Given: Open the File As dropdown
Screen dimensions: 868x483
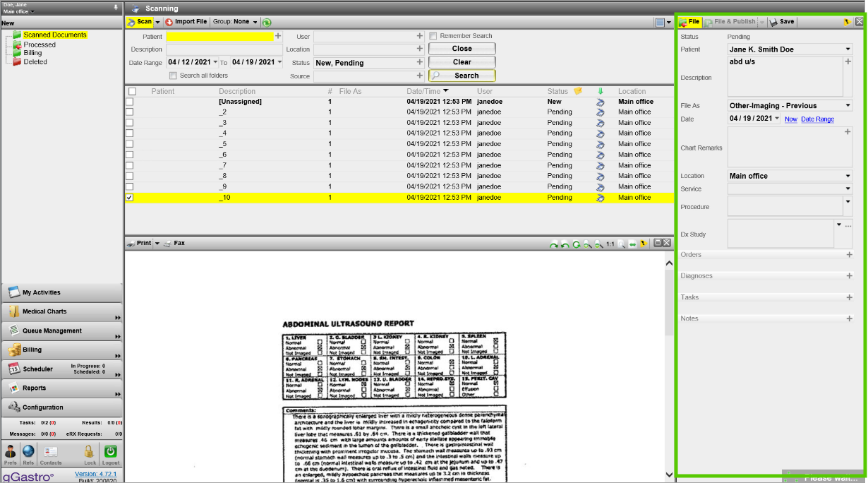Looking at the screenshot, I should (848, 106).
